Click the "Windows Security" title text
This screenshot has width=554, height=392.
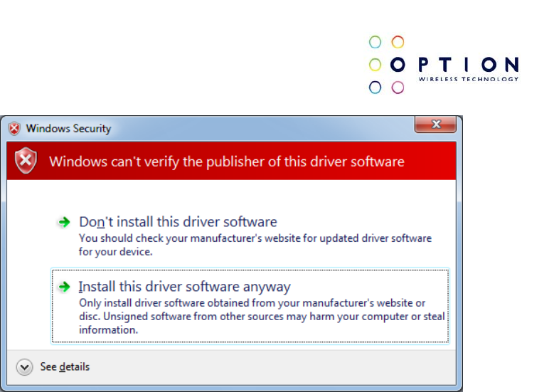click(68, 129)
